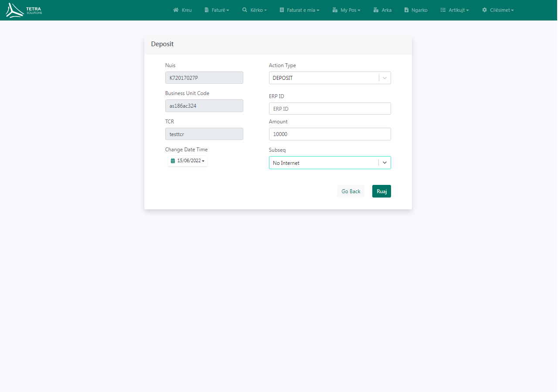Click the Amount label
Screen dimensions: 558x392
click(x=278, y=122)
